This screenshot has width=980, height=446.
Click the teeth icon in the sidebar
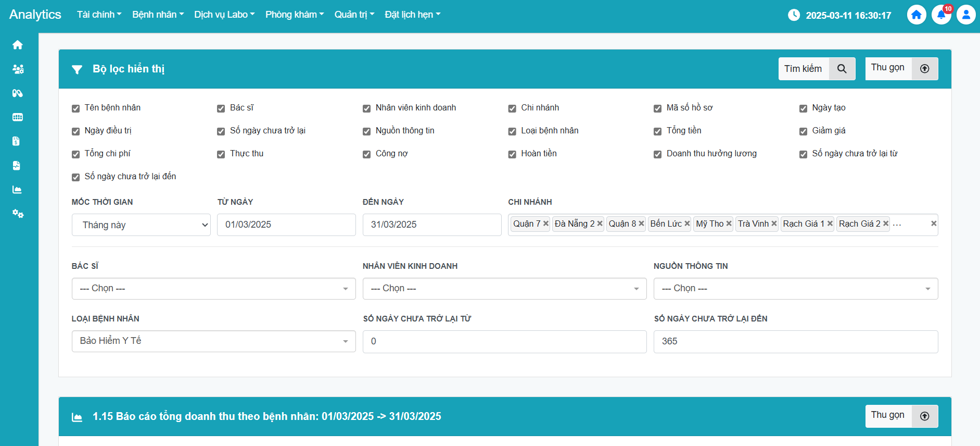(x=18, y=117)
